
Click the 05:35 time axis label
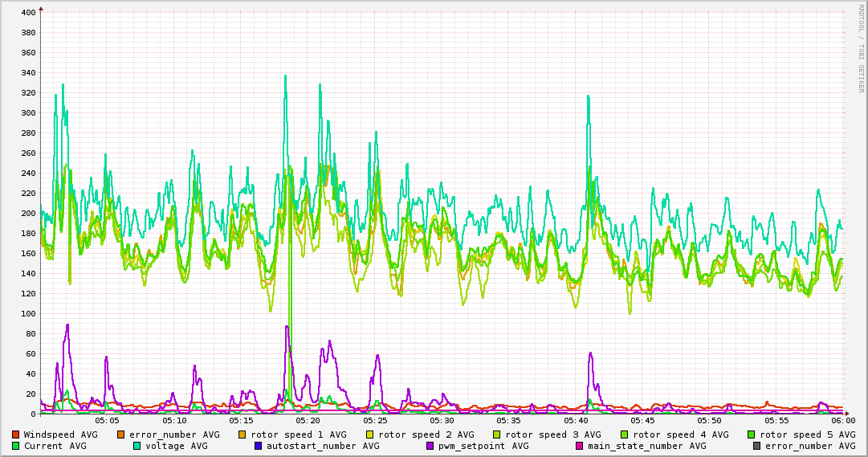pos(509,421)
